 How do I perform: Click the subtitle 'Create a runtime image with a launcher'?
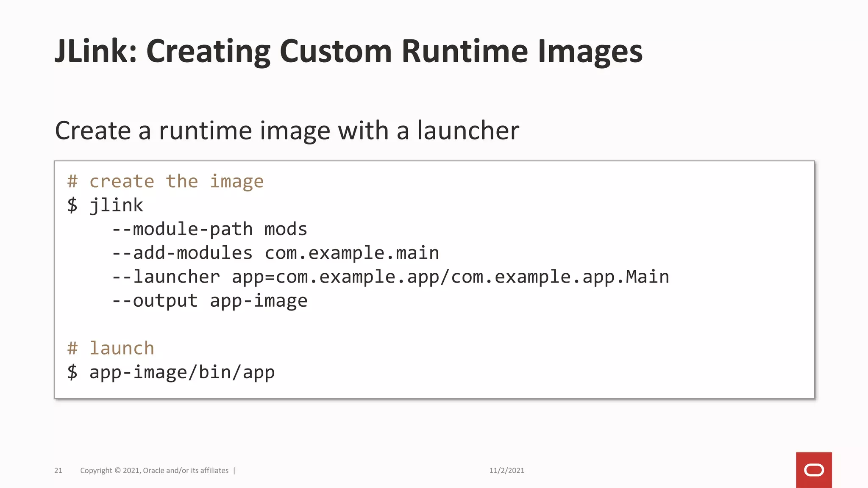(287, 130)
